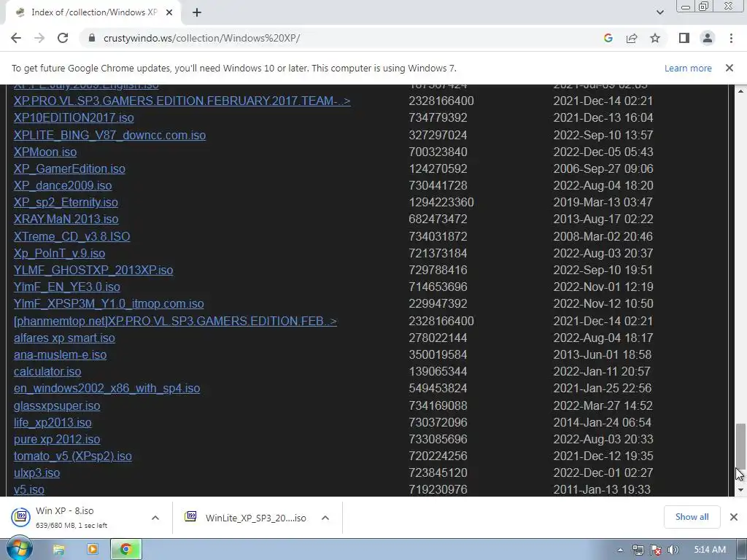This screenshot has width=747, height=560.
Task: Download XP10EDITION2017.iso
Action: pyautogui.click(x=74, y=117)
